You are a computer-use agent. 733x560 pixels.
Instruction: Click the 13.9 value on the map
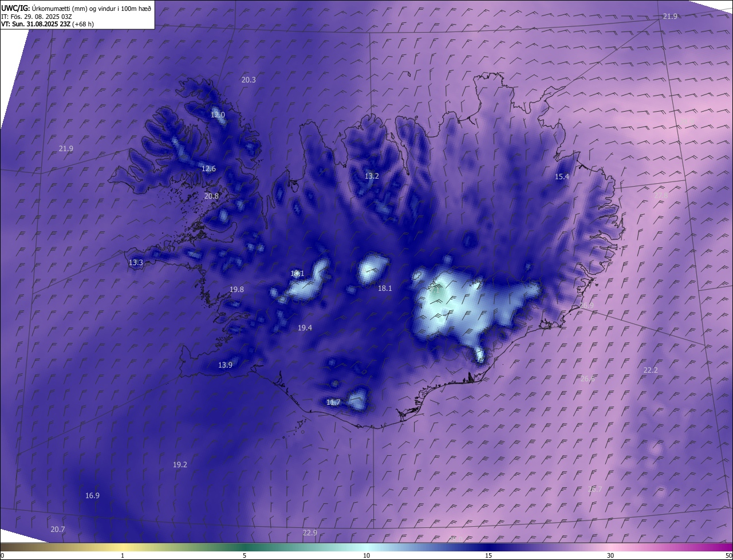pos(225,365)
